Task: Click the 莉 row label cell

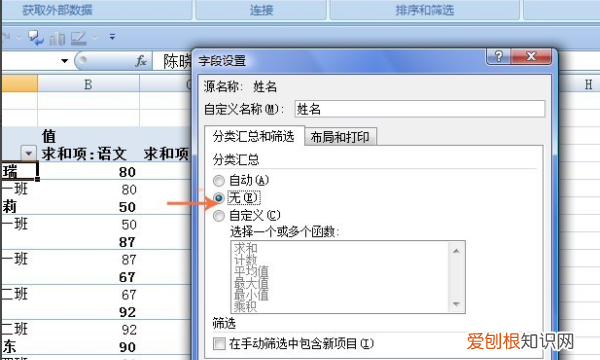Action: [10, 207]
